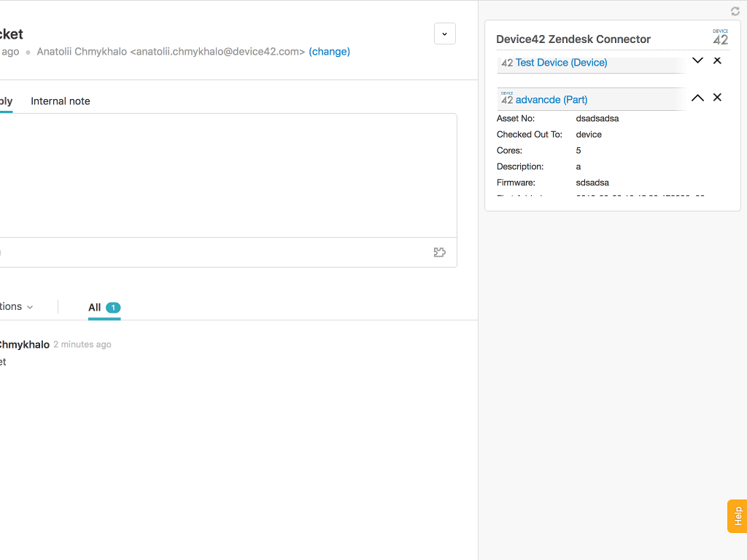
Task: Collapse the advancde Part details chevron
Action: click(697, 98)
